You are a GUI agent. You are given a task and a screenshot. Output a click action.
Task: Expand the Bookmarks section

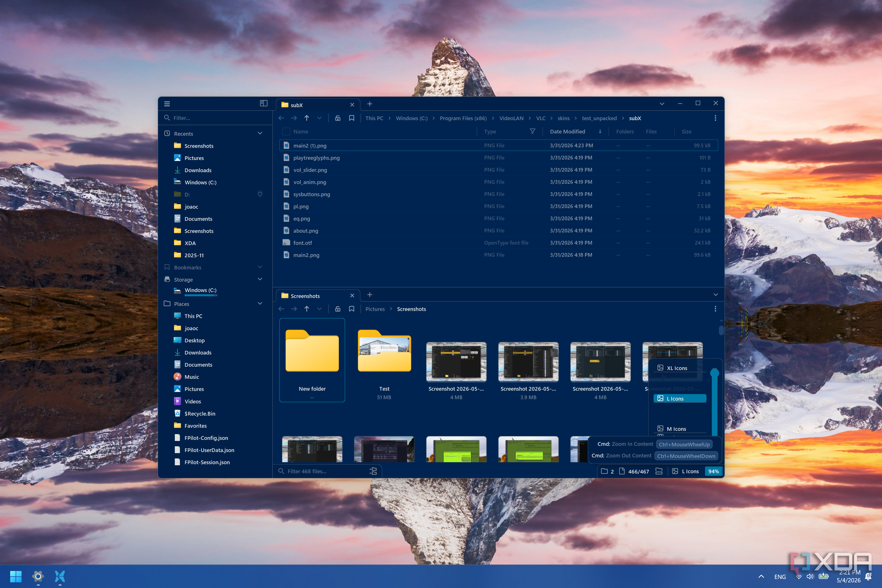point(260,267)
